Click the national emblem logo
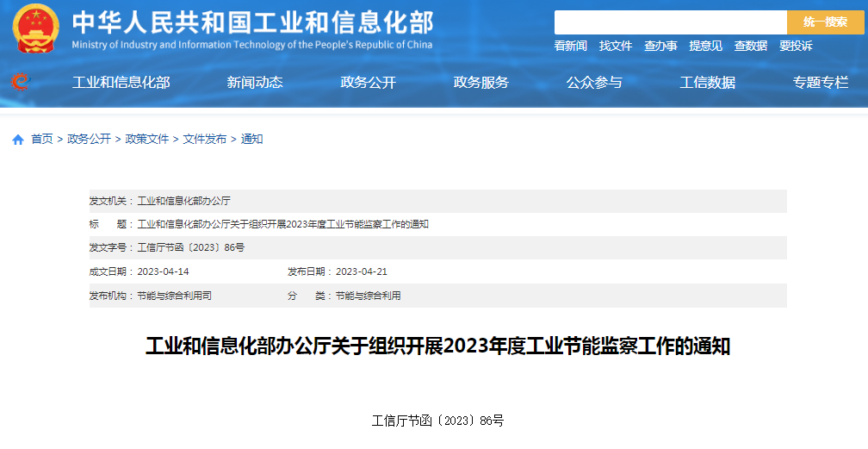Screen dimensions: 868x449 [35, 28]
